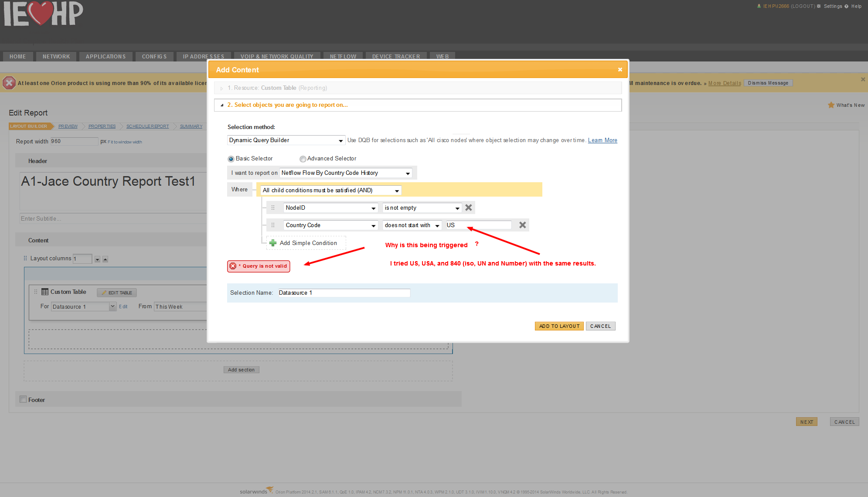Click the Selection Name input field
Image resolution: width=868 pixels, height=497 pixels.
(344, 293)
